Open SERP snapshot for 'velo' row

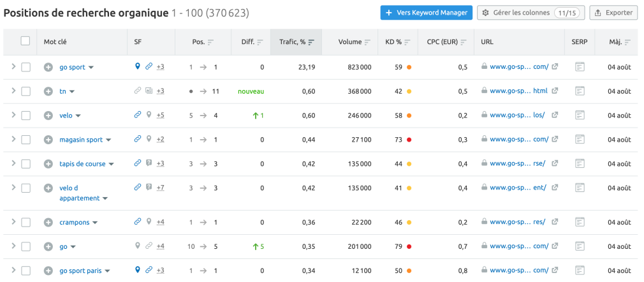[580, 115]
